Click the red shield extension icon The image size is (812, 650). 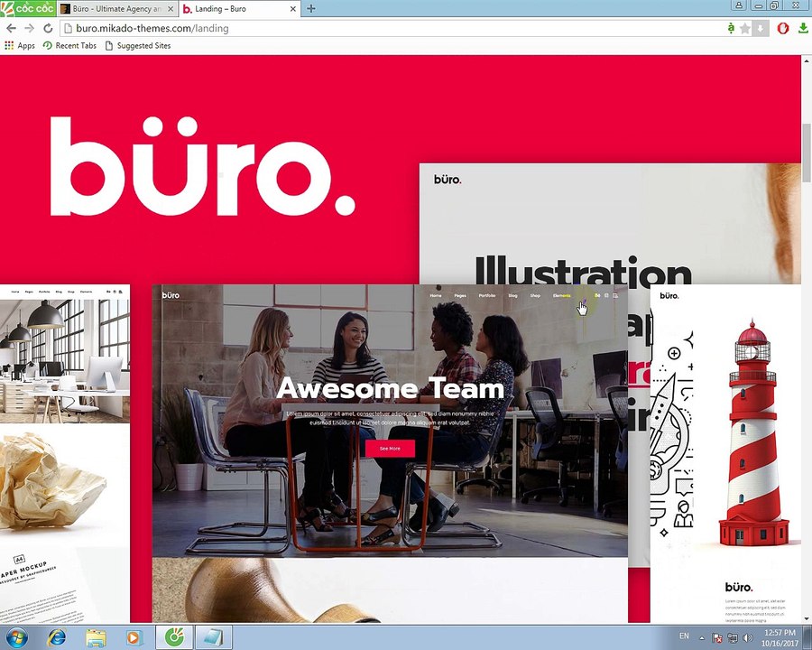[782, 29]
